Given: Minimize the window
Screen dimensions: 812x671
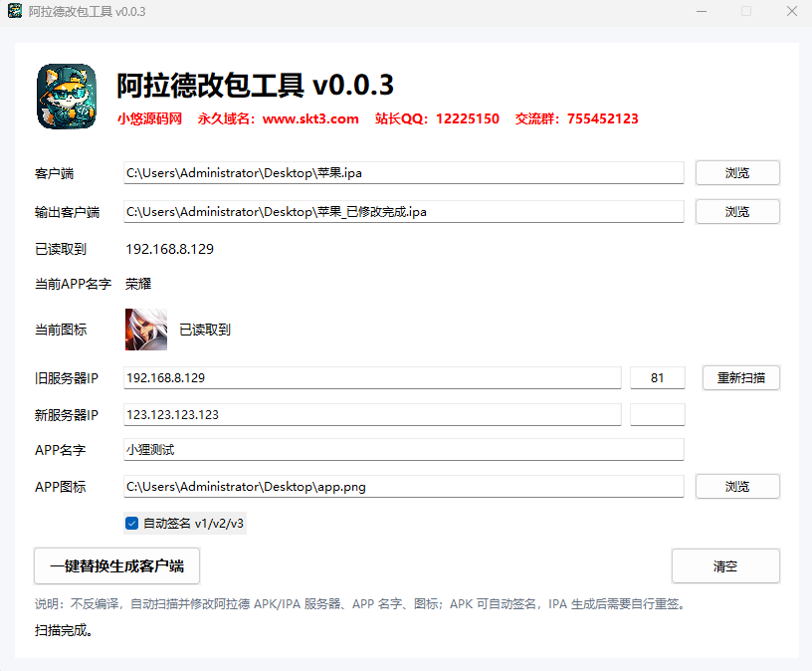Looking at the screenshot, I should [x=702, y=11].
